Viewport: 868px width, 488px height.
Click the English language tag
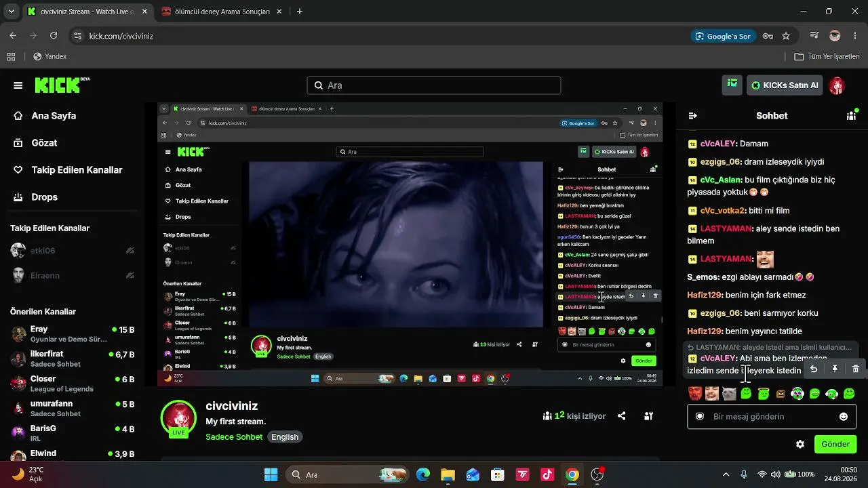(285, 437)
